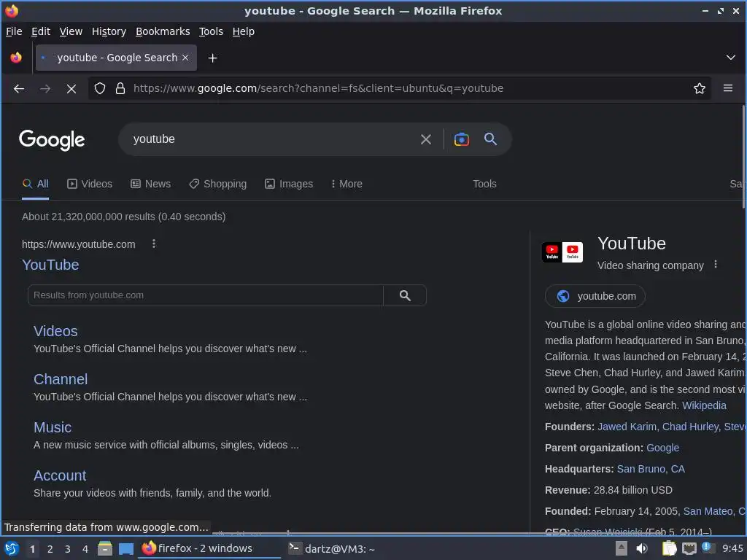Click the forward navigation arrow
Viewport: 747px width, 560px height.
click(x=45, y=88)
